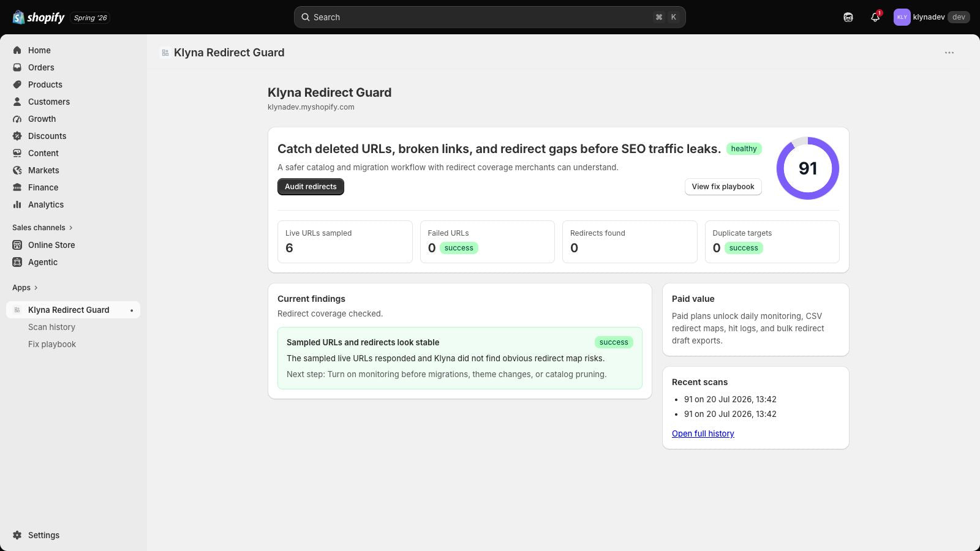Image resolution: width=980 pixels, height=551 pixels.
Task: Open the three-dot more actions menu
Action: [949, 53]
